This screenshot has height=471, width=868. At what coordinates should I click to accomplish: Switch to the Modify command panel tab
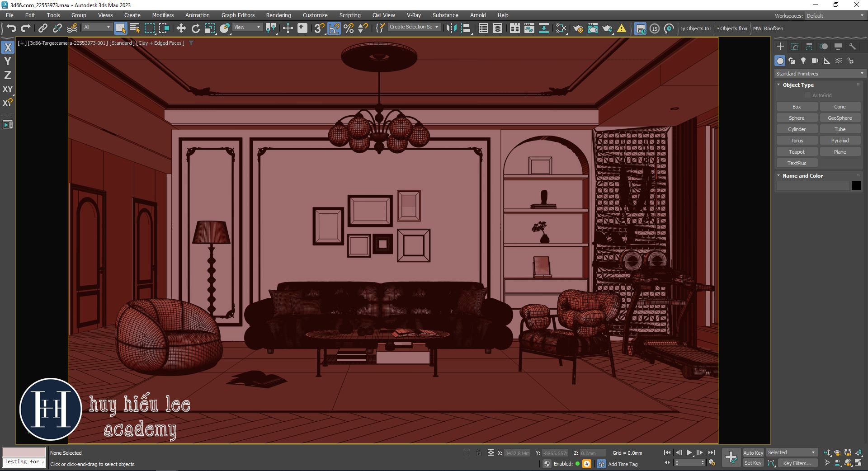tap(795, 47)
